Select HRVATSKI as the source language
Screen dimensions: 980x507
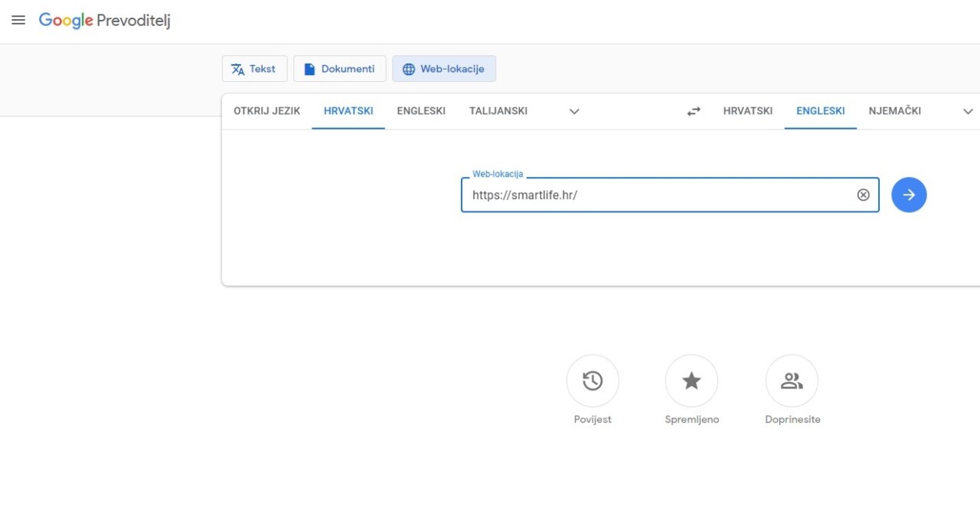(x=348, y=110)
